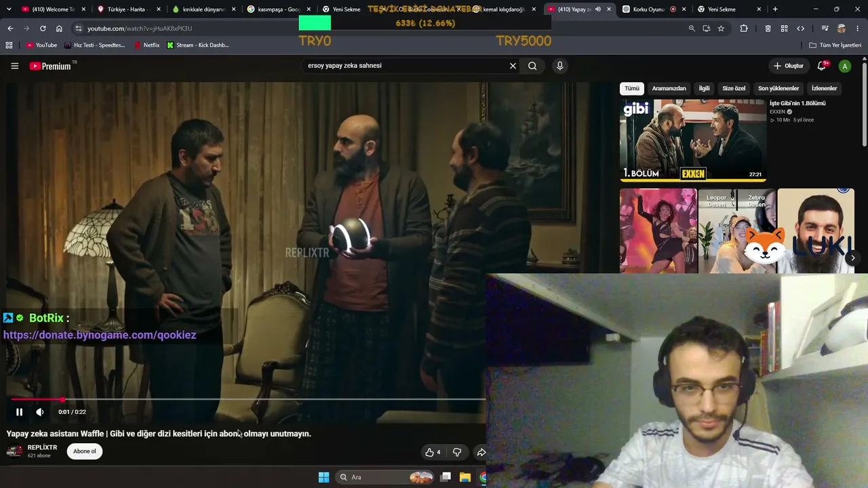This screenshot has width=868, height=488.
Task: Open the dancer Shorts thumbnail
Action: (658, 231)
